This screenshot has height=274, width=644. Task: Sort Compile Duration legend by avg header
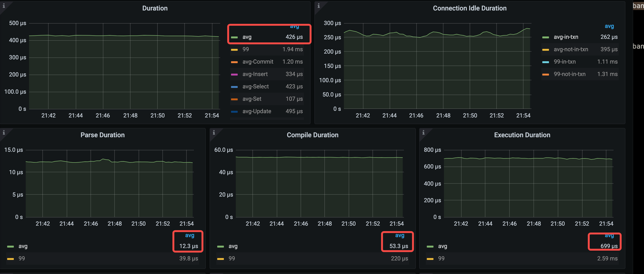399,235
